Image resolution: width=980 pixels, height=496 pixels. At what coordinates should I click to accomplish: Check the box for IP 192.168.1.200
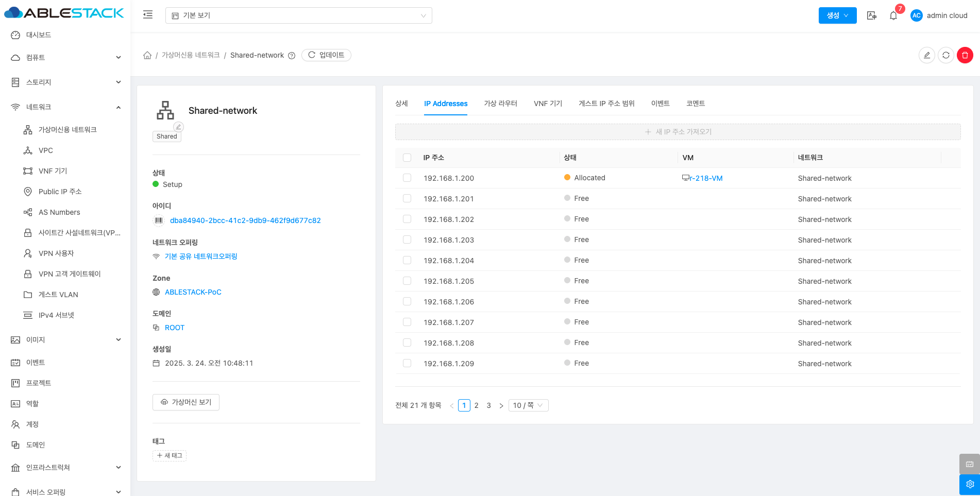[x=407, y=178]
